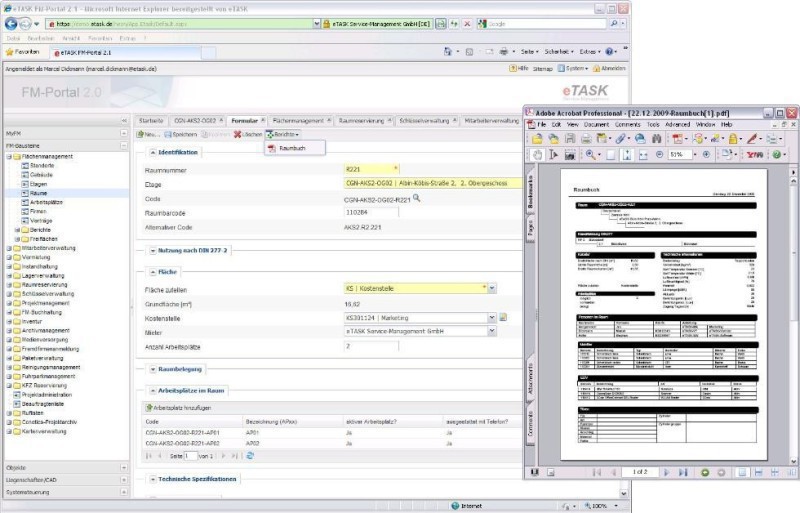This screenshot has height=513, width=800.
Task: Open the Mieter combo box arrow
Action: (x=492, y=331)
